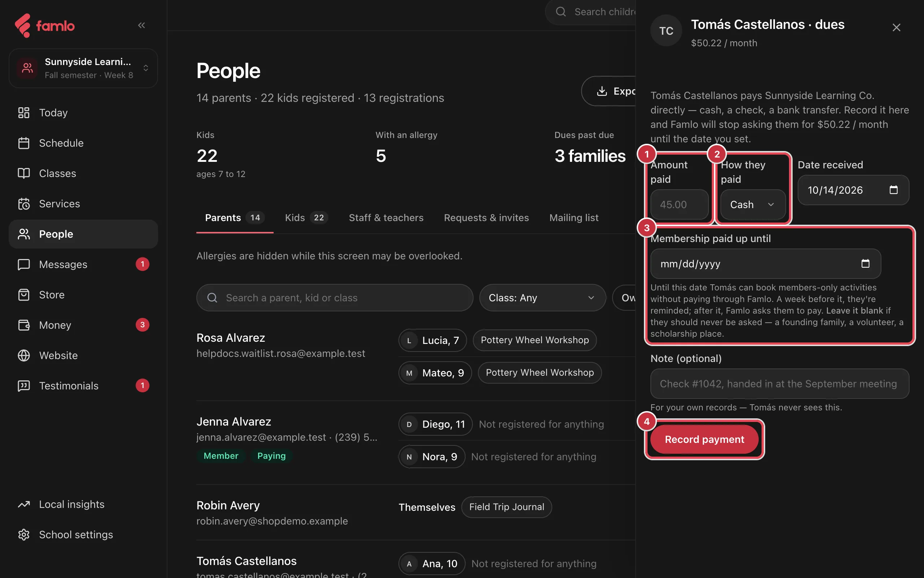Close the Tomás Castellanos dues panel
Screen dimensions: 924x578
896,27
